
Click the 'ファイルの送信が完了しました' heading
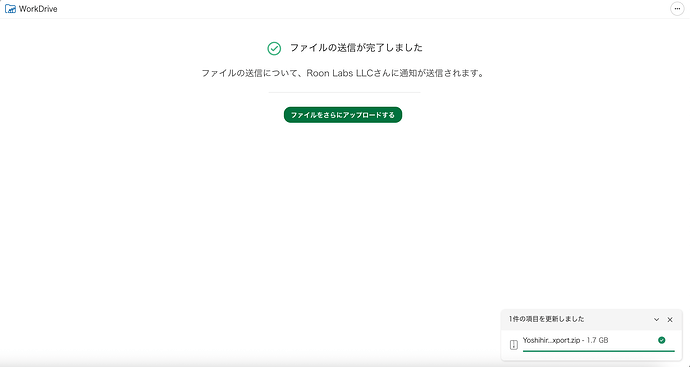tap(356, 48)
